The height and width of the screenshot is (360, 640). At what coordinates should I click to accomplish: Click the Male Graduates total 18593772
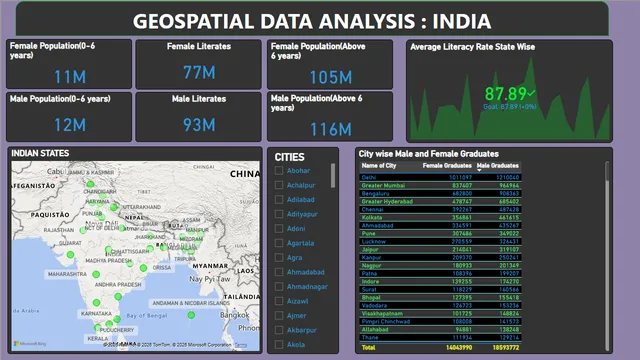(506, 348)
